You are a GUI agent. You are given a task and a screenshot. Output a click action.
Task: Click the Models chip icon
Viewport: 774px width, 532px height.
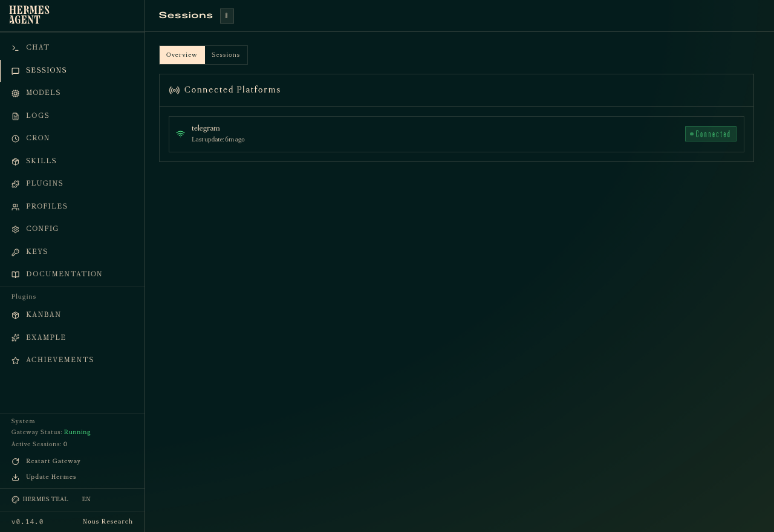pos(15,93)
